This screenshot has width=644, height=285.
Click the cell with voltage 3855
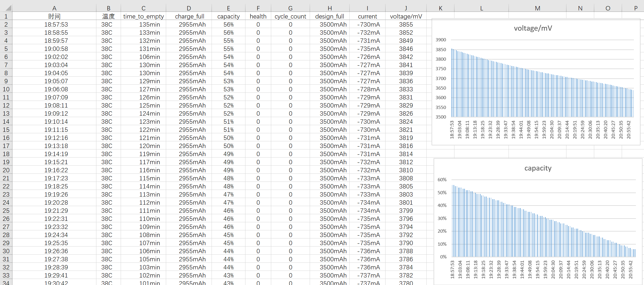click(x=406, y=25)
